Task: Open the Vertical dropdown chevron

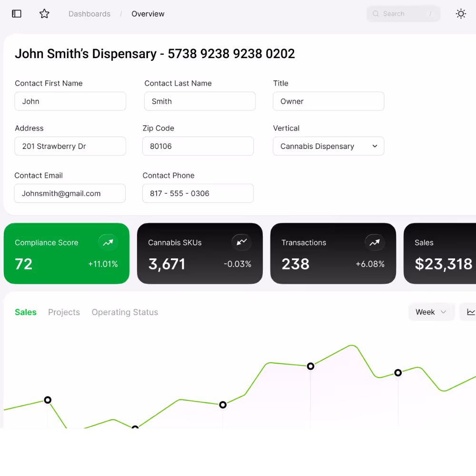Action: click(x=375, y=146)
